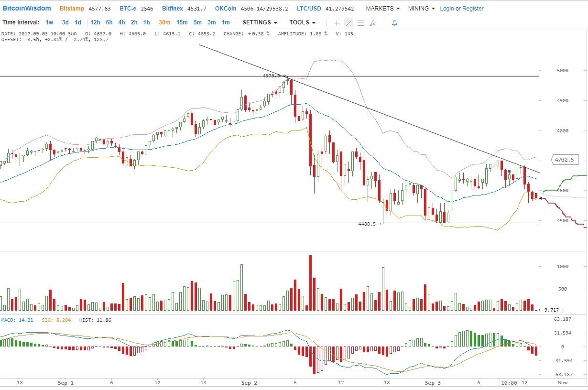Click the price alert bell icon

click(x=394, y=22)
